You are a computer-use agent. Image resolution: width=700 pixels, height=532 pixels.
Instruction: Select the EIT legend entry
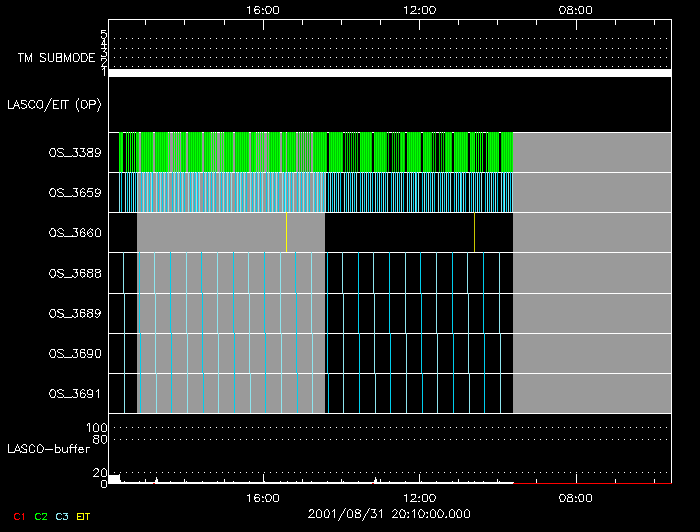coord(84,516)
